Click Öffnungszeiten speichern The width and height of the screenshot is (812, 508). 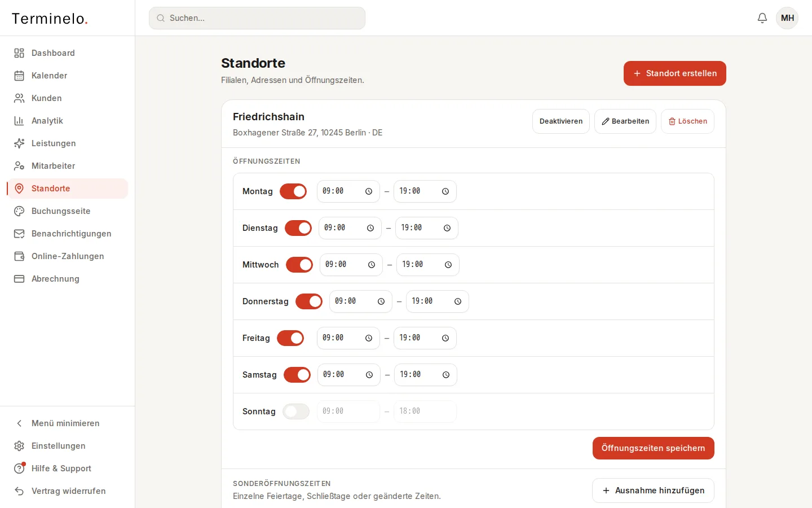[654, 448]
